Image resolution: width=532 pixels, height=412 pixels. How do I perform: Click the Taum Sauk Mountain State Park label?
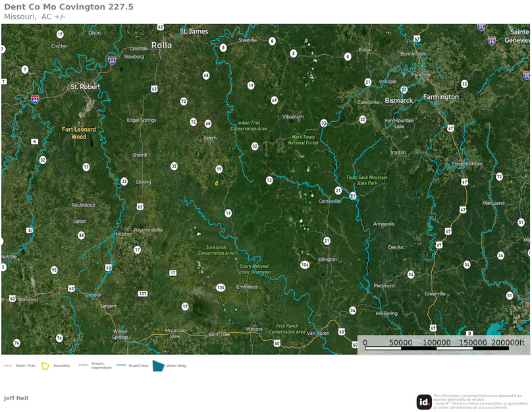pos(367,180)
